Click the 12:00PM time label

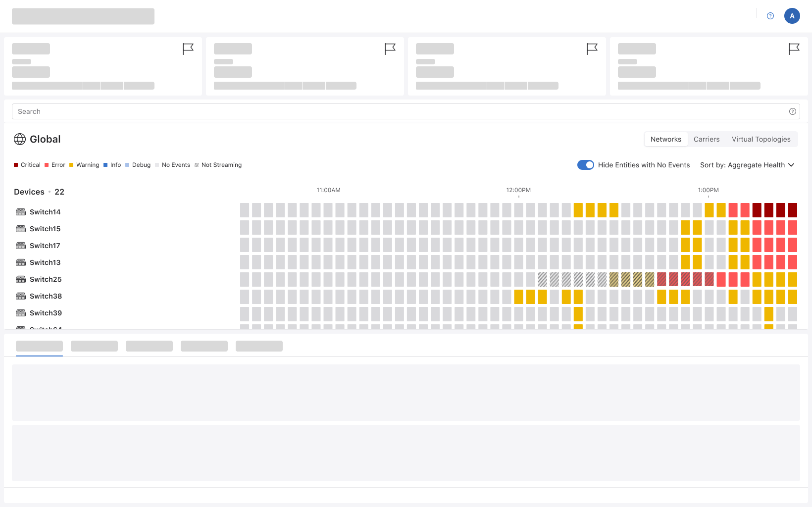click(x=518, y=190)
